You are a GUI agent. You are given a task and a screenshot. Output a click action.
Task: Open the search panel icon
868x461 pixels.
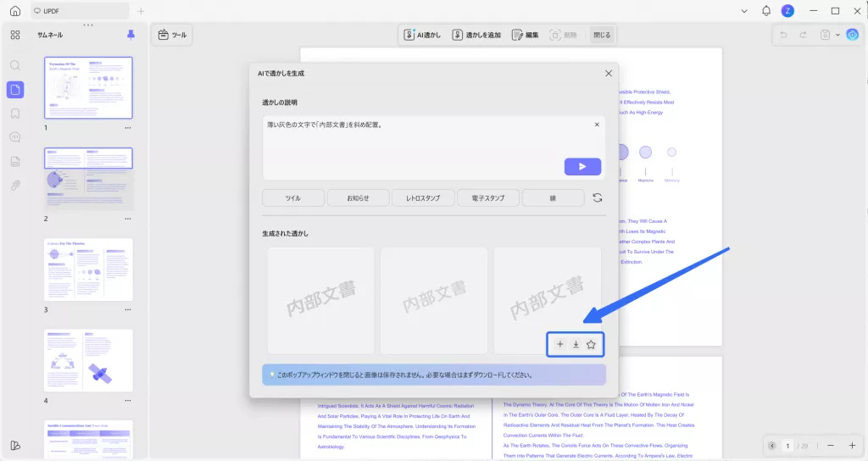click(x=15, y=65)
